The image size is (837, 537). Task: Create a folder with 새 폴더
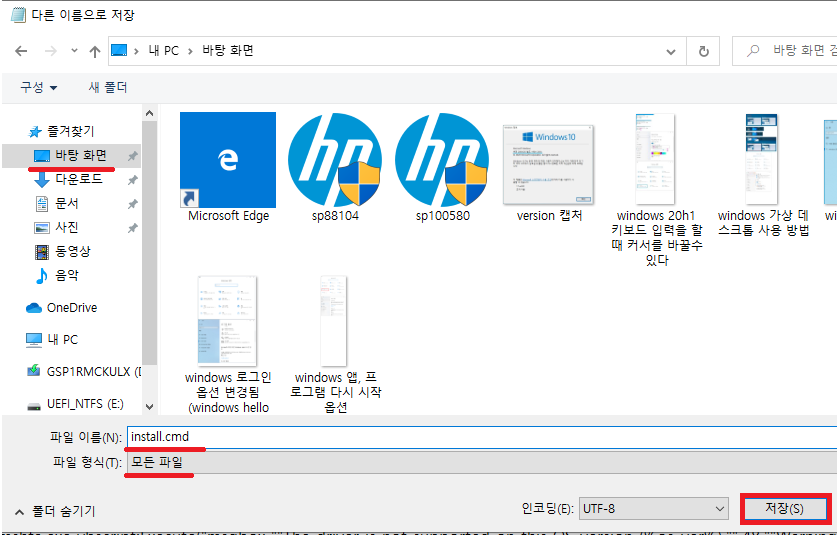point(108,87)
